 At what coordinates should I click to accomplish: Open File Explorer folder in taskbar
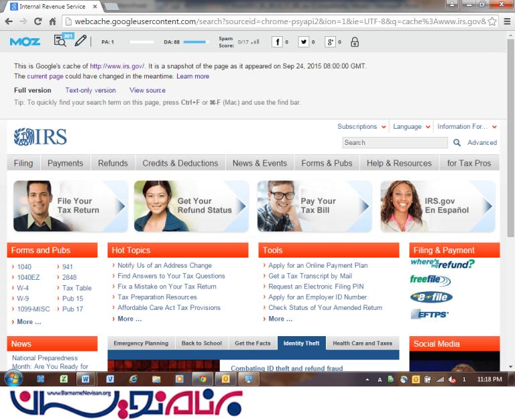point(156,379)
